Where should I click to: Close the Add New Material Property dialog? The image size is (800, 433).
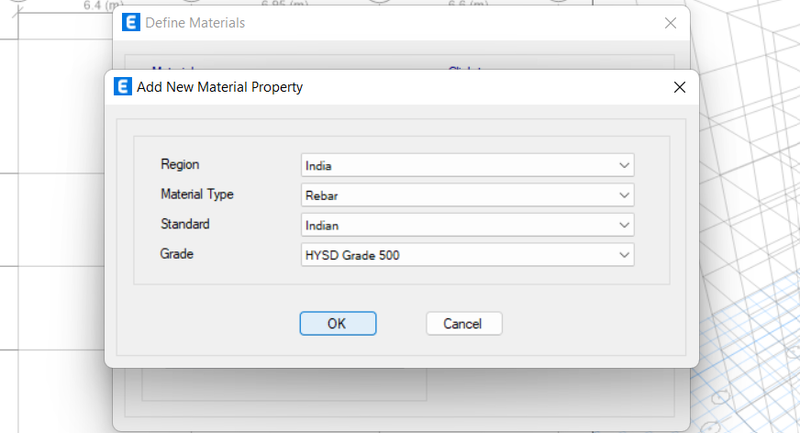pos(679,87)
